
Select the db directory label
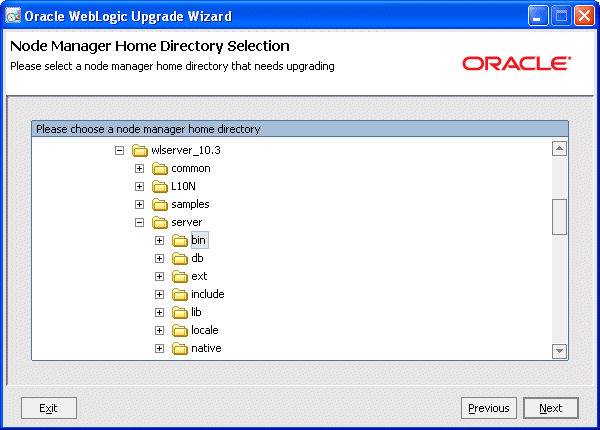[197, 258]
